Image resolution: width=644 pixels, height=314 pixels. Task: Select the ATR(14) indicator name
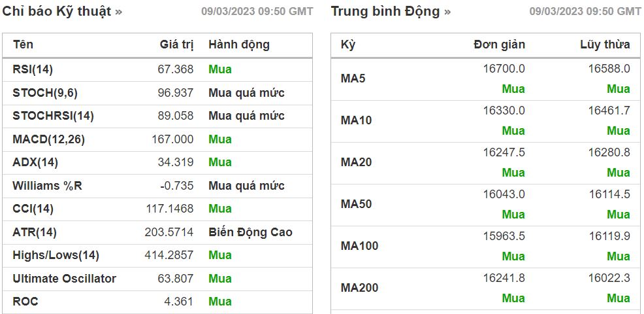tap(35, 232)
